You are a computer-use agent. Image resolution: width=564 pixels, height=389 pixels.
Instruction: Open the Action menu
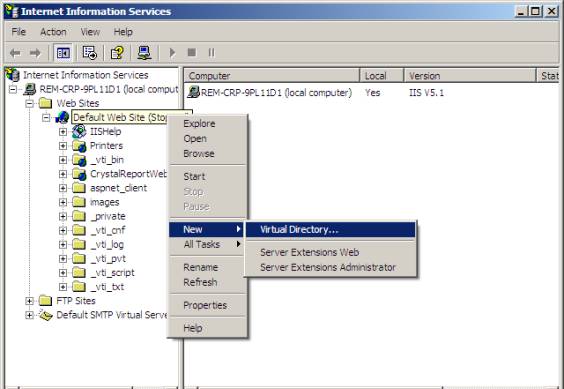click(x=53, y=32)
